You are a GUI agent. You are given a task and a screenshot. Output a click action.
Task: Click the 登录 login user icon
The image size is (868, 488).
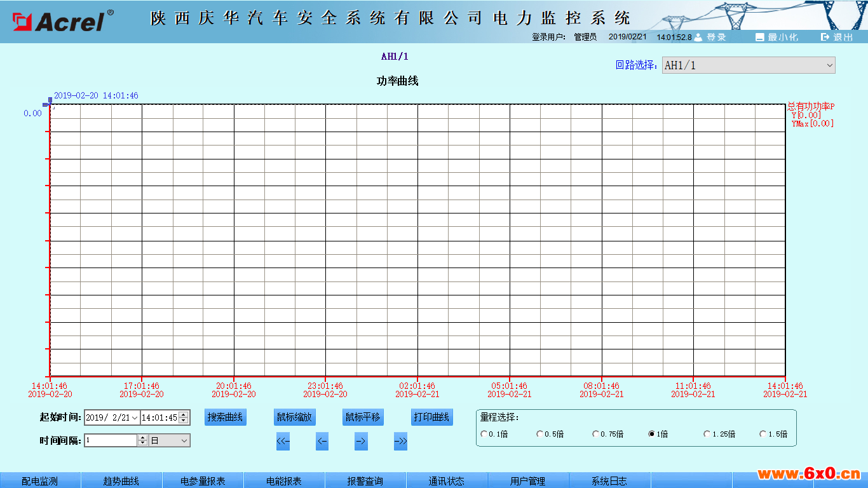coord(698,37)
